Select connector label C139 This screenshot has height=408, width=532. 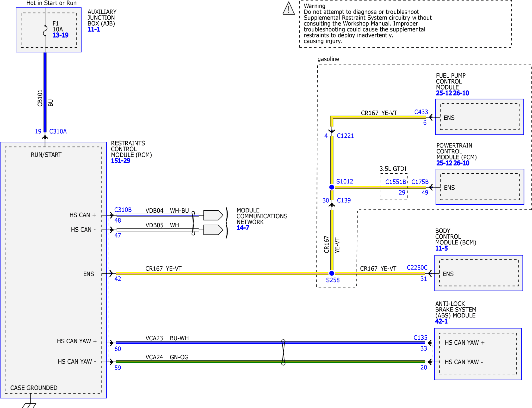click(344, 200)
